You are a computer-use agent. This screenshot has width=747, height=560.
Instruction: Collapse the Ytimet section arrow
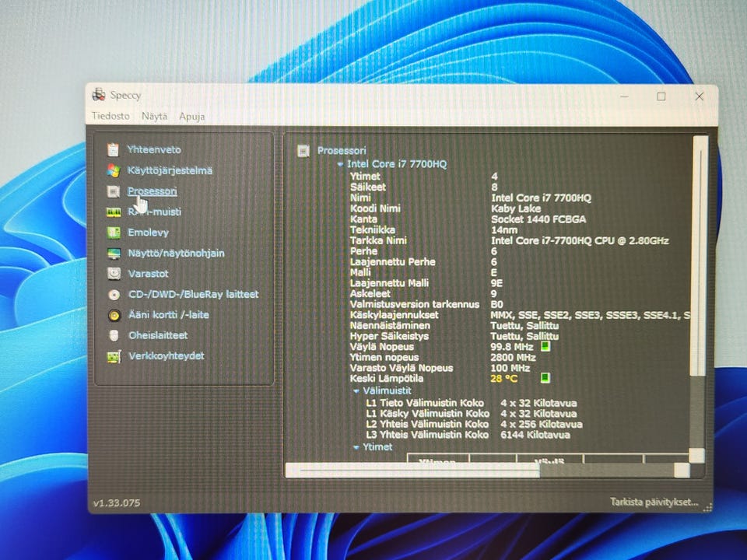click(356, 447)
